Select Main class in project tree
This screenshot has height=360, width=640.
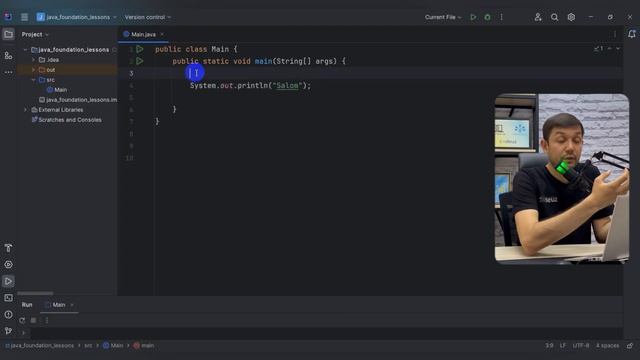[x=57, y=90]
